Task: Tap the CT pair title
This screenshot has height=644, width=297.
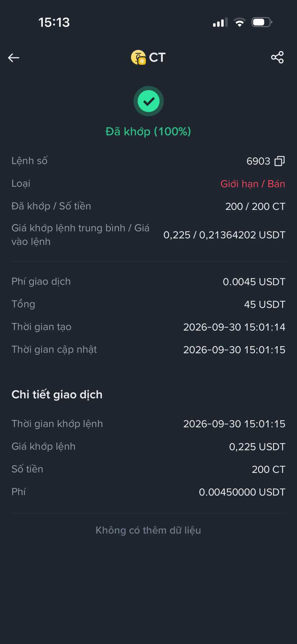Action: pyautogui.click(x=157, y=57)
